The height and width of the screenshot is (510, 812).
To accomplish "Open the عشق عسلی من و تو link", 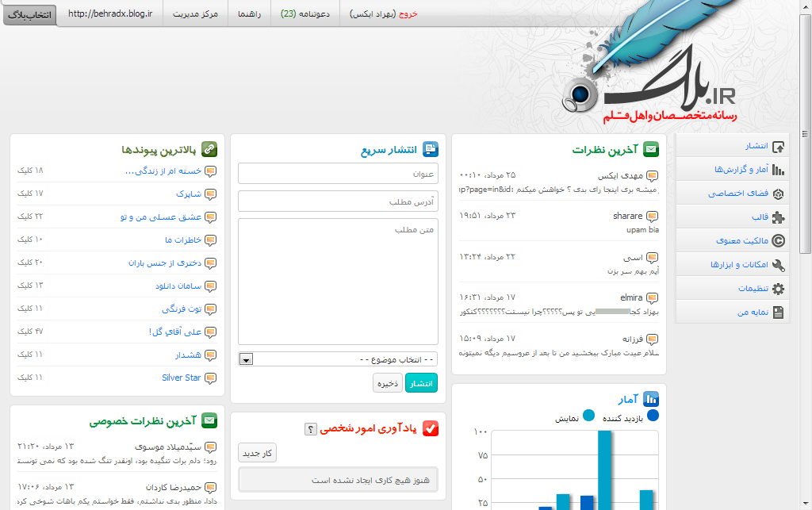I will [x=160, y=217].
